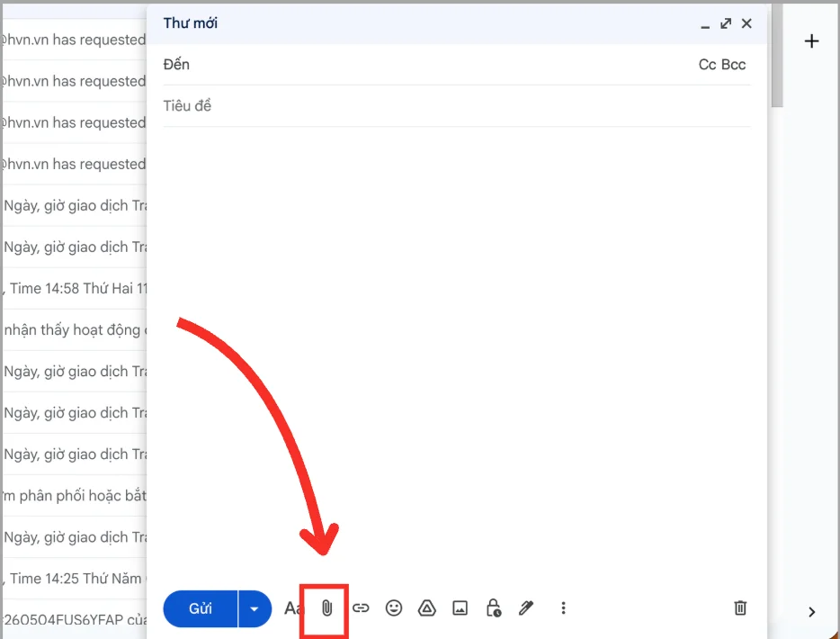Click the vertical scrollbar beside compose window
The image size is (840, 639).
[777, 56]
